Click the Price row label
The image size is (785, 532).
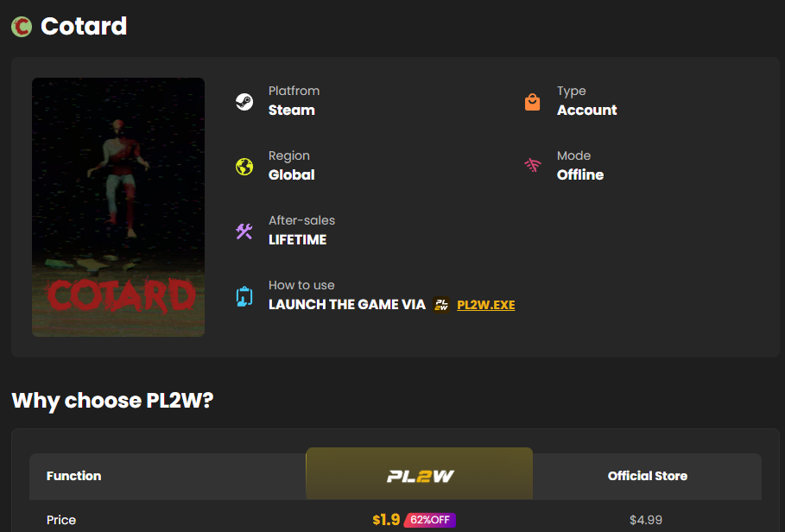point(61,520)
